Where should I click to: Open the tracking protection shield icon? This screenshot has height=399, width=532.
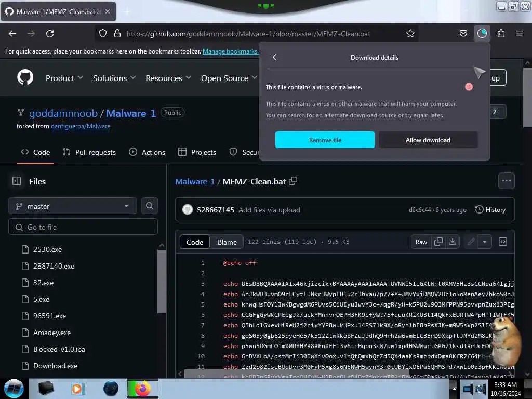pos(103,33)
